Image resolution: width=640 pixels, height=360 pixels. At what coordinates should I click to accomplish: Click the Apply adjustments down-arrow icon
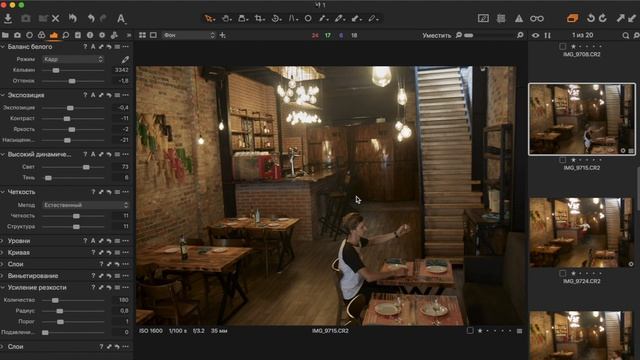click(x=632, y=18)
